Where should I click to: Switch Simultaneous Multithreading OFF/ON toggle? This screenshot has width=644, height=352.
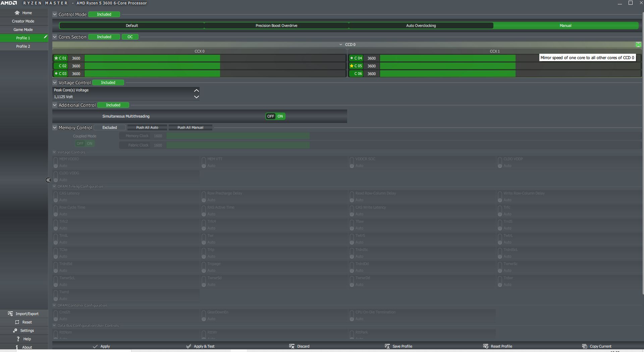(275, 116)
